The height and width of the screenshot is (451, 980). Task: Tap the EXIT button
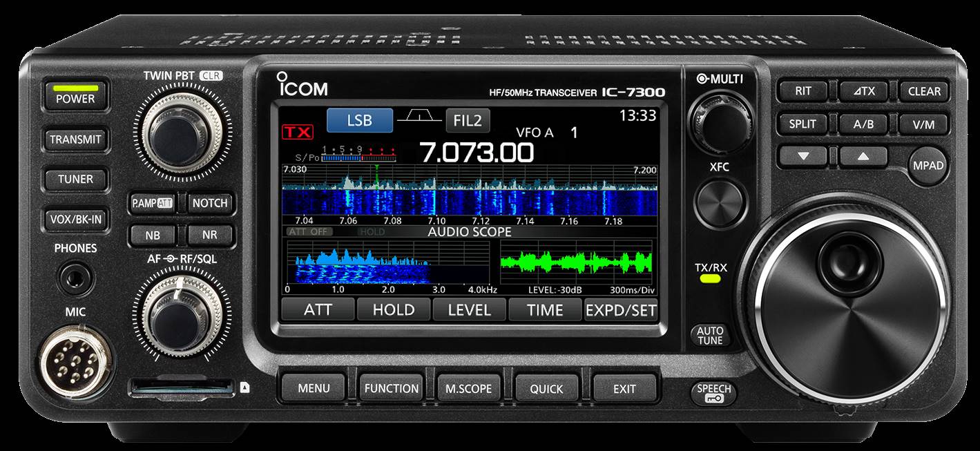624,388
